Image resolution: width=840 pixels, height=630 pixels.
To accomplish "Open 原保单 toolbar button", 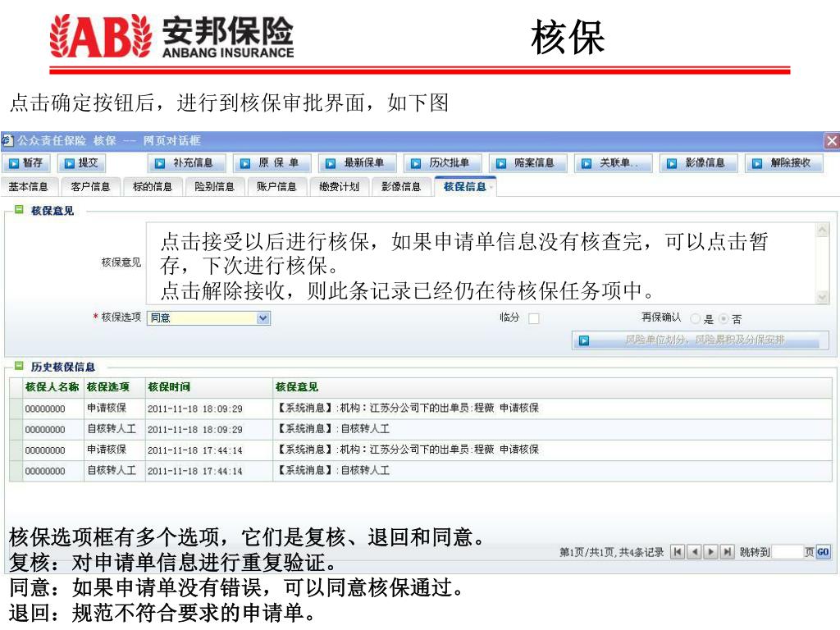I will (x=272, y=163).
